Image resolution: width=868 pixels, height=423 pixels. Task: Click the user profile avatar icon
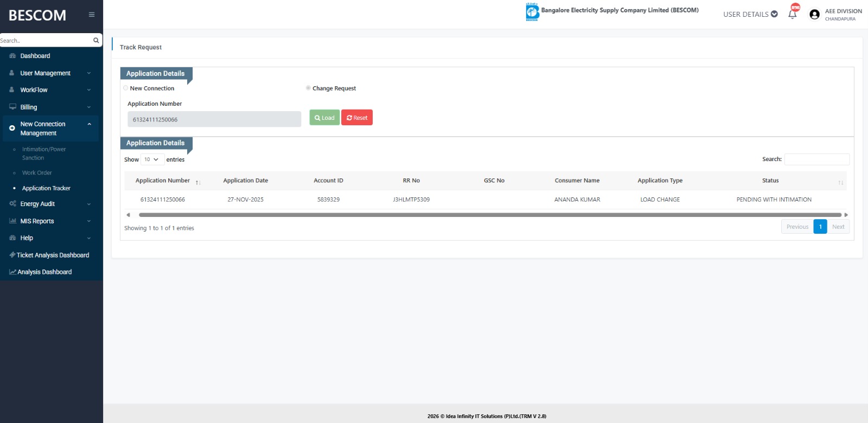(x=814, y=15)
